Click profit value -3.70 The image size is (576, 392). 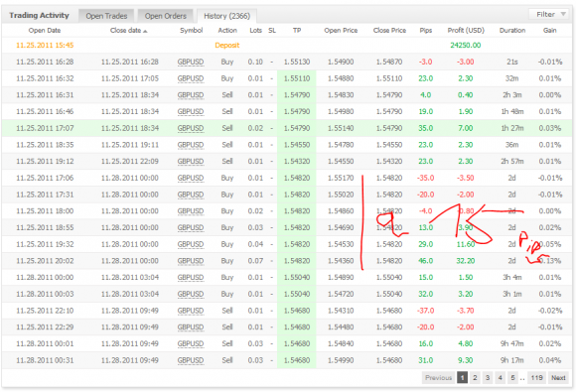(466, 311)
